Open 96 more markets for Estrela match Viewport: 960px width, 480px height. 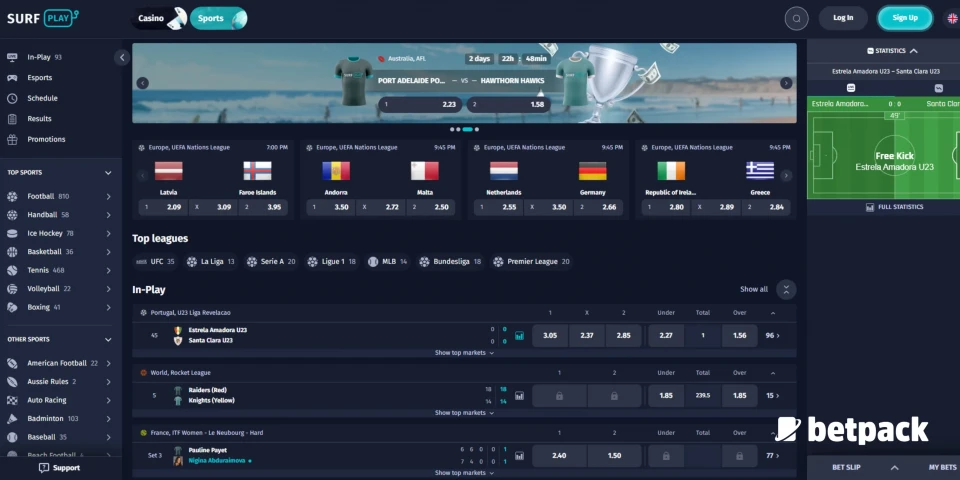[773, 336]
